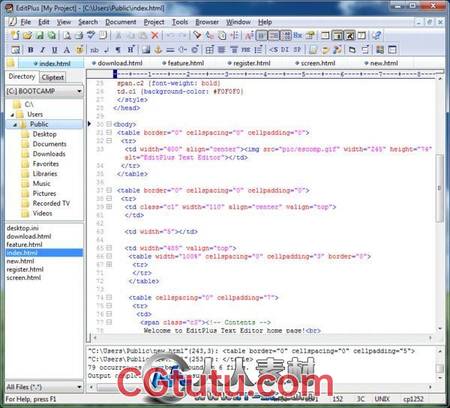450x408 pixels.
Task: Collapse code fold marker at line 37
Action: (109, 190)
